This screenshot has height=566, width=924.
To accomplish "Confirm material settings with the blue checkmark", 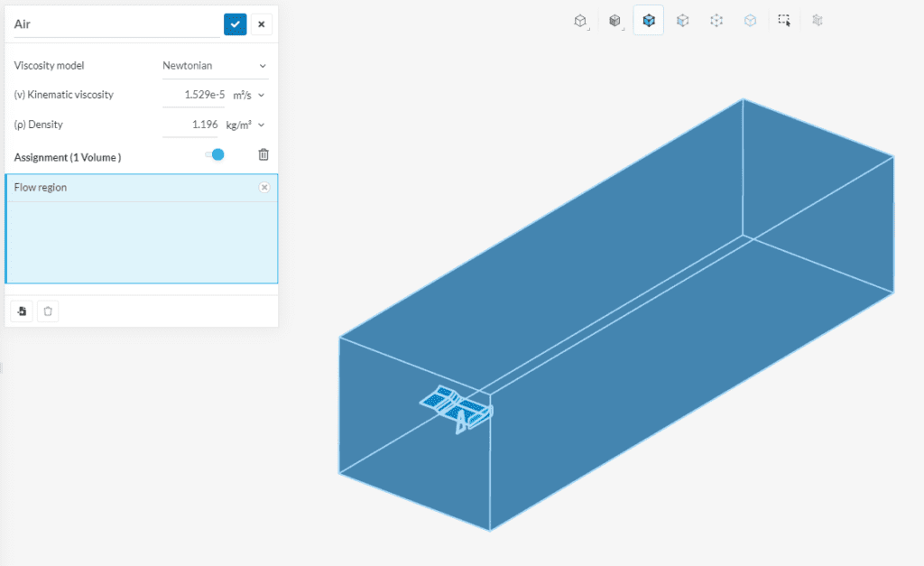I will click(235, 24).
